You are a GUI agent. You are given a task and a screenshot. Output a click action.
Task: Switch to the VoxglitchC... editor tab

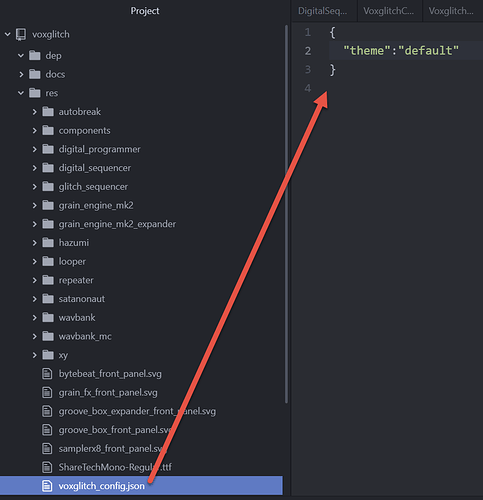click(x=389, y=11)
